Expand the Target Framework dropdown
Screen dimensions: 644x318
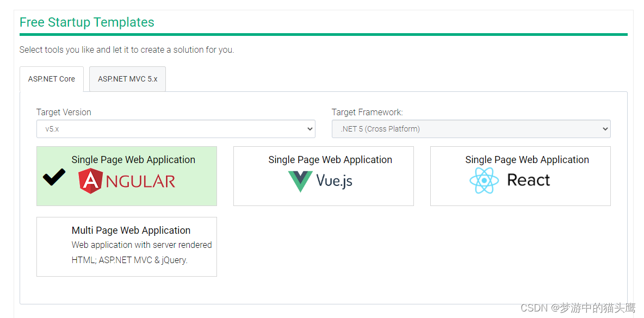point(470,129)
